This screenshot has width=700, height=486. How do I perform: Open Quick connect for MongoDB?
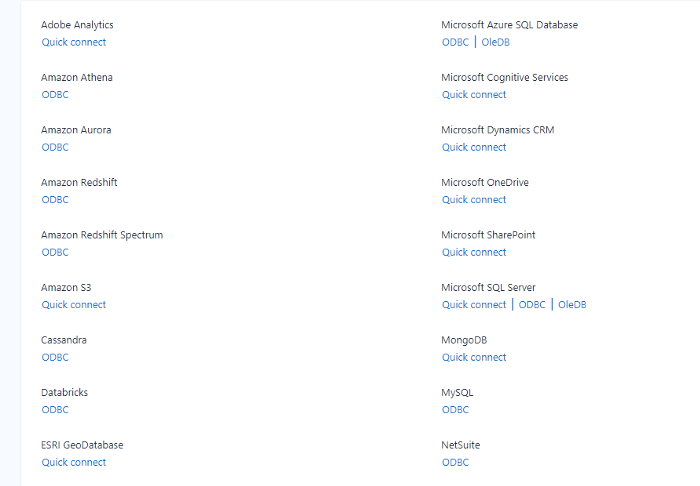474,357
